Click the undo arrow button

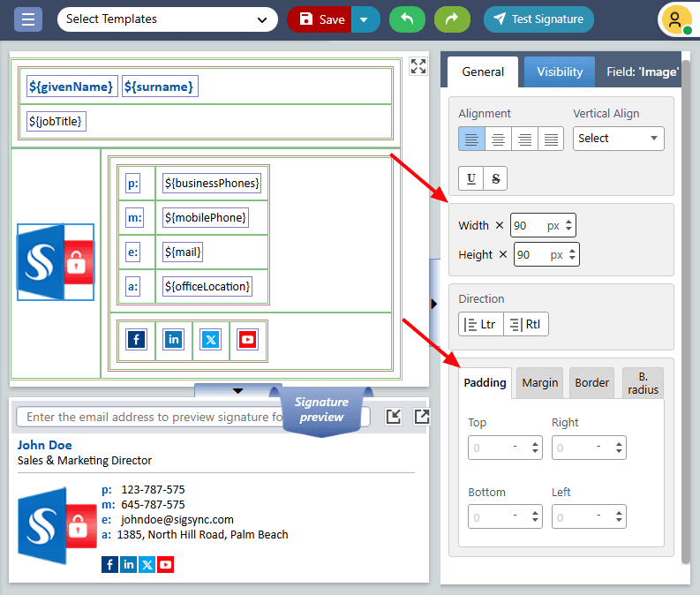tap(406, 19)
